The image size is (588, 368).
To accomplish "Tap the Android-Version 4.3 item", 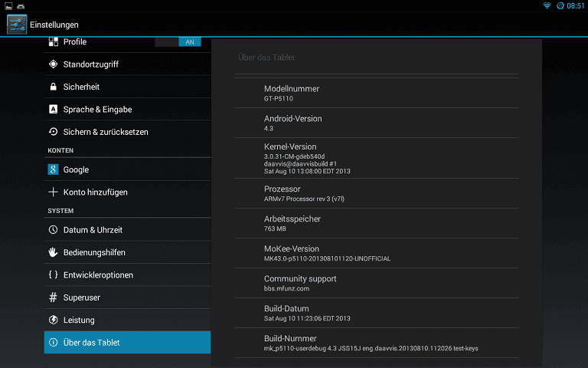I will (377, 123).
